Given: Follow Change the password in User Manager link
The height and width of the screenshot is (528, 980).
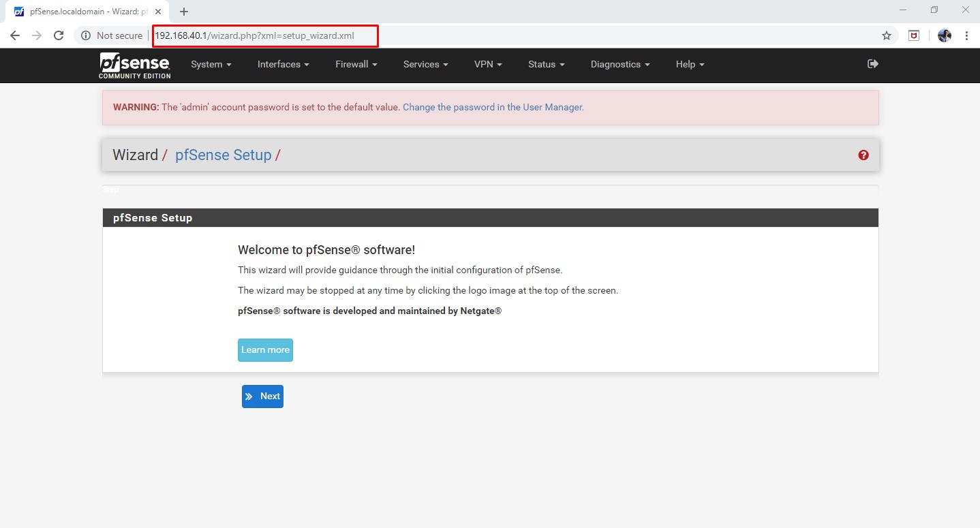Looking at the screenshot, I should pos(493,107).
